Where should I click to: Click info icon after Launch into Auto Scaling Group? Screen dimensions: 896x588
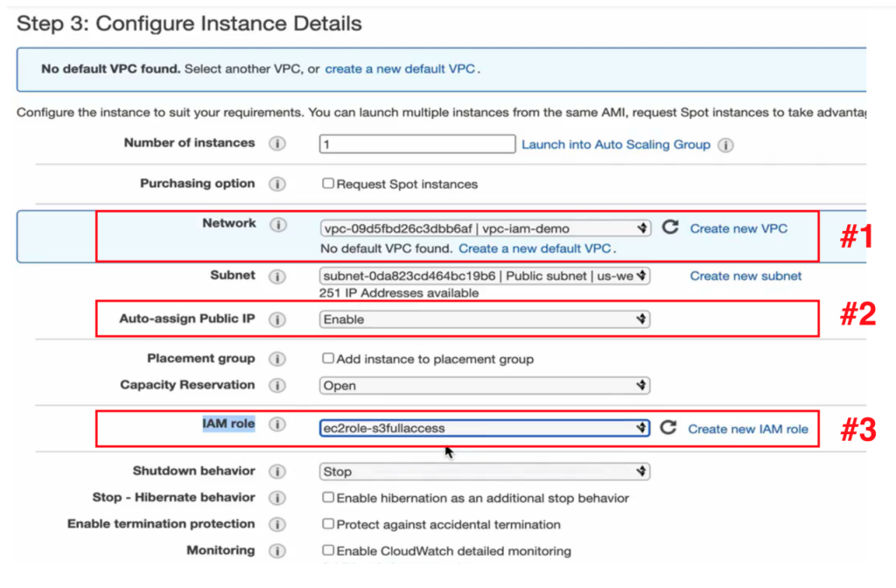[725, 145]
